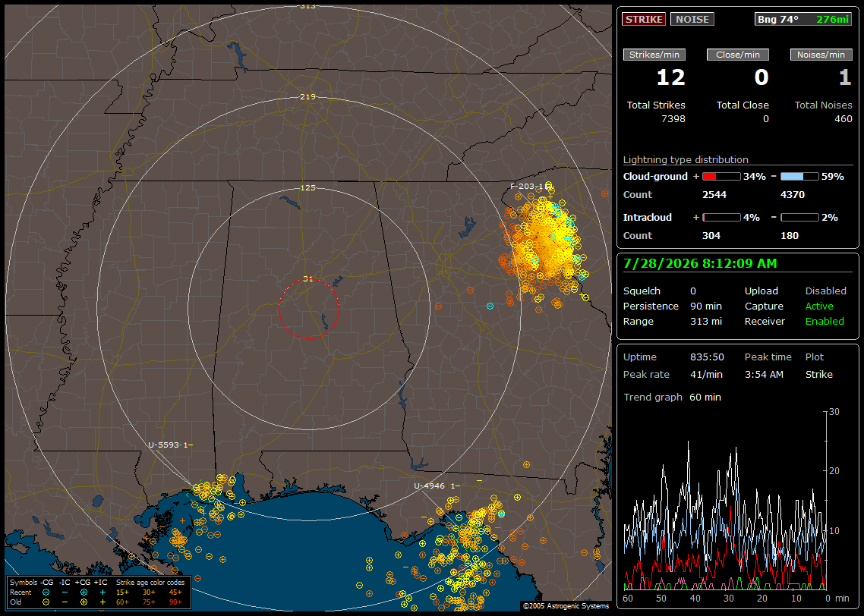Click the ©2005 Astrogenic Systems credit

click(x=566, y=605)
